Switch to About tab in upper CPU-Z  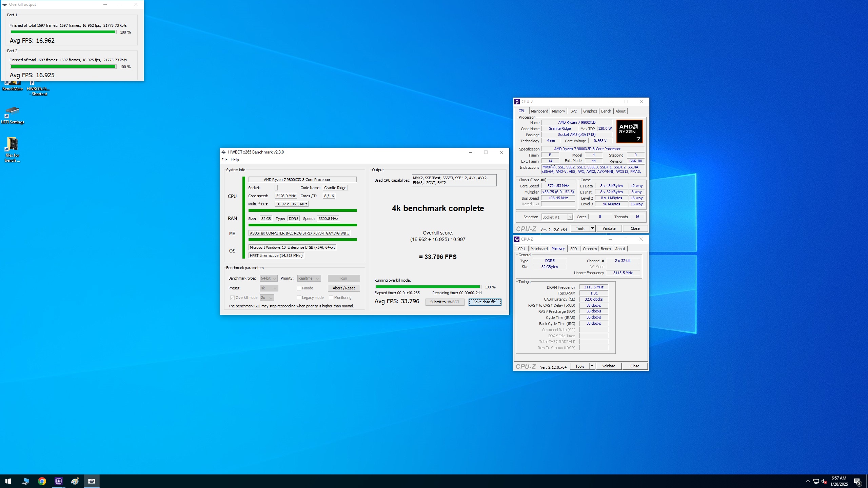620,111
